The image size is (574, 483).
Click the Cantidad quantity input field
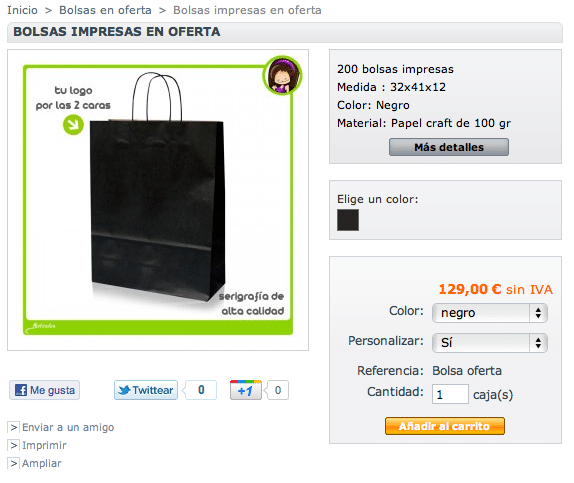450,394
